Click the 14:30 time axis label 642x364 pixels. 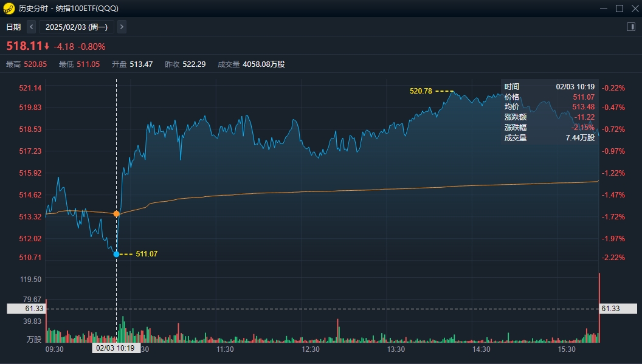(481, 349)
